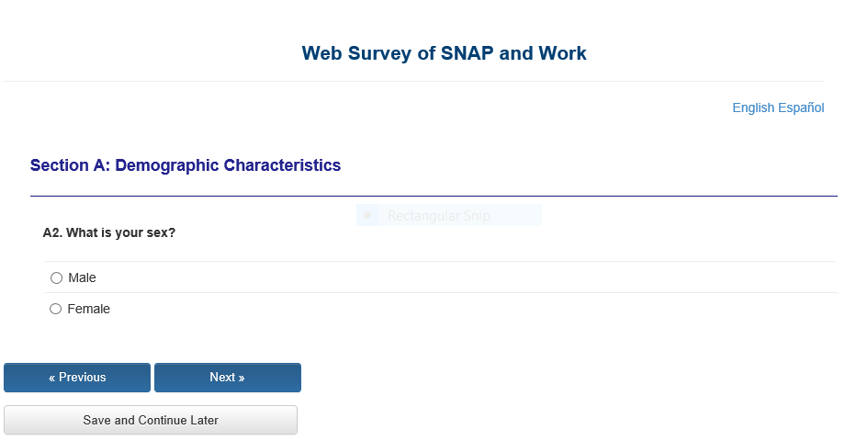Return to the previous survey question

77,378
